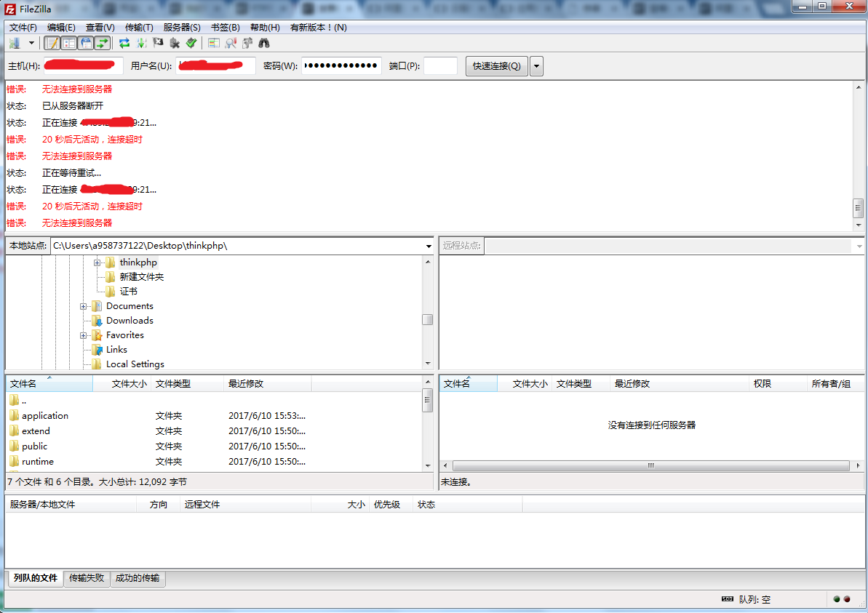Viewport: 868px width, 613px height.
Task: Select the 证书 folder in the tree
Action: click(129, 292)
